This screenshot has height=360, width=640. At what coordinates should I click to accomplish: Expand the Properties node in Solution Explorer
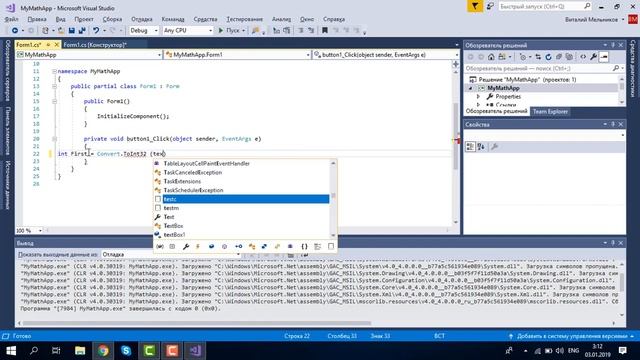point(478,97)
